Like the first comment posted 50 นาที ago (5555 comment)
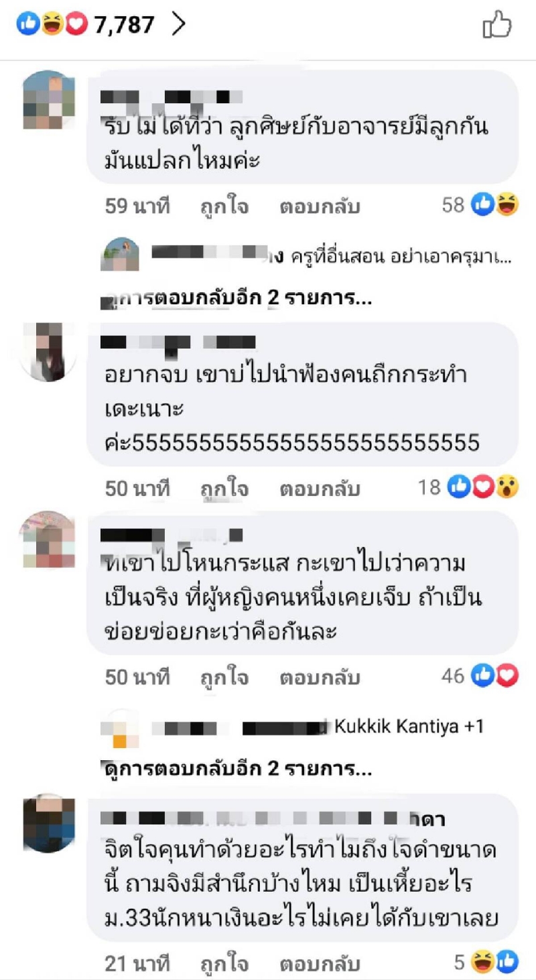 pyautogui.click(x=224, y=489)
